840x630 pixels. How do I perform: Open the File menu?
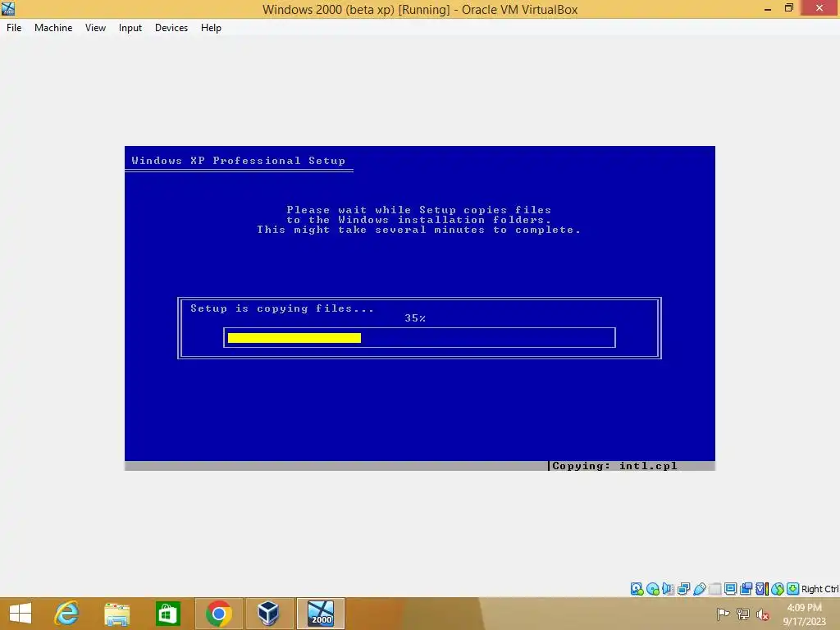(x=14, y=28)
